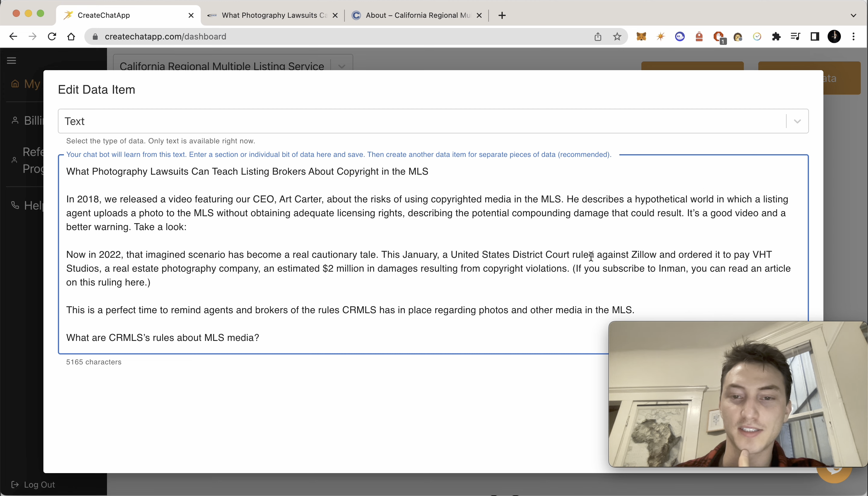Expand the tab search chevron
Image resolution: width=868 pixels, height=496 pixels.
coord(853,15)
